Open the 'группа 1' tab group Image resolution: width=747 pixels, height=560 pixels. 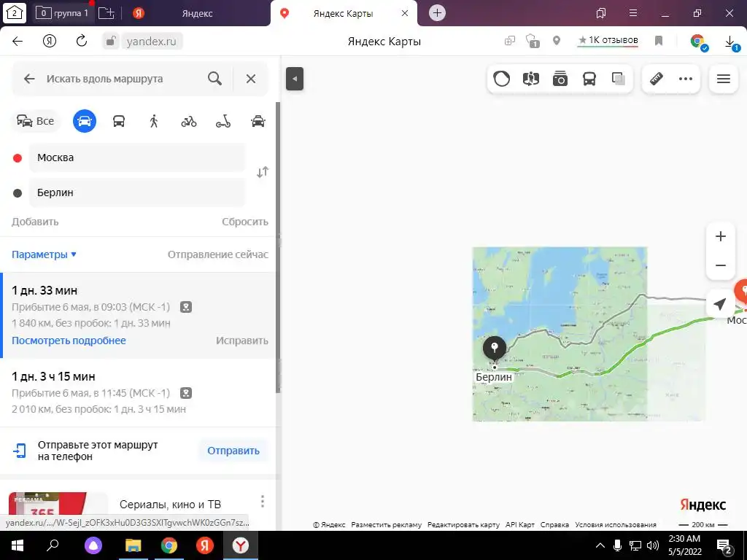[63, 13]
